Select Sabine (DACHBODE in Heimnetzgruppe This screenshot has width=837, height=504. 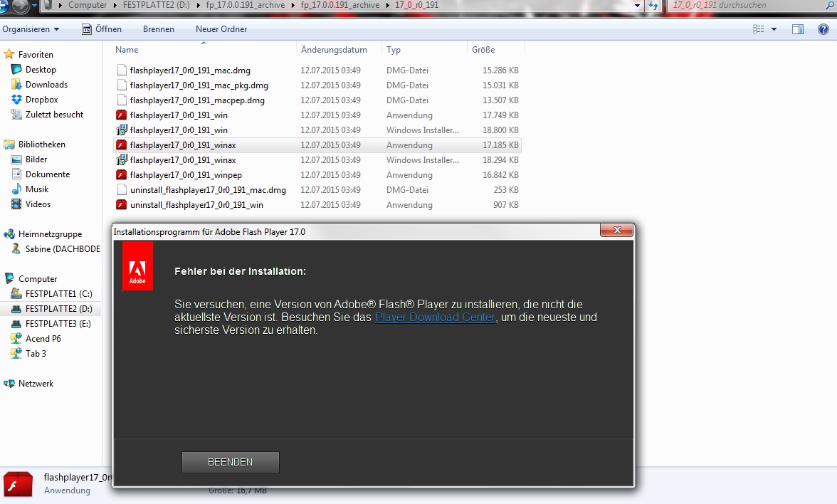point(63,249)
